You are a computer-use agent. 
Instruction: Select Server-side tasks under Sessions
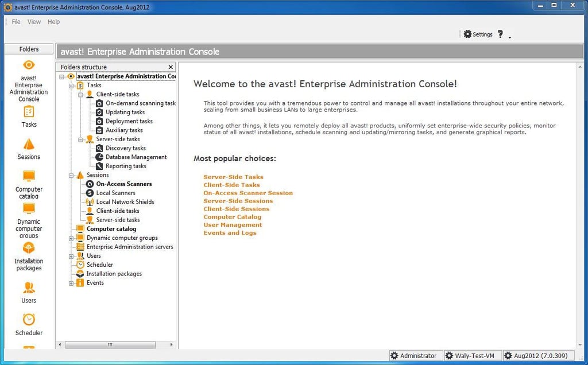coord(118,220)
